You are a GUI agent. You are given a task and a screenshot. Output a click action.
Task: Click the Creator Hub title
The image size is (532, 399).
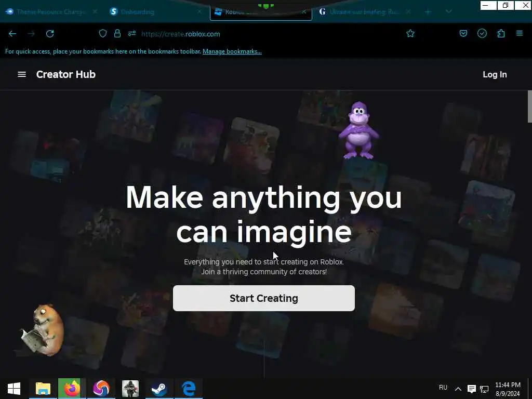coord(66,74)
